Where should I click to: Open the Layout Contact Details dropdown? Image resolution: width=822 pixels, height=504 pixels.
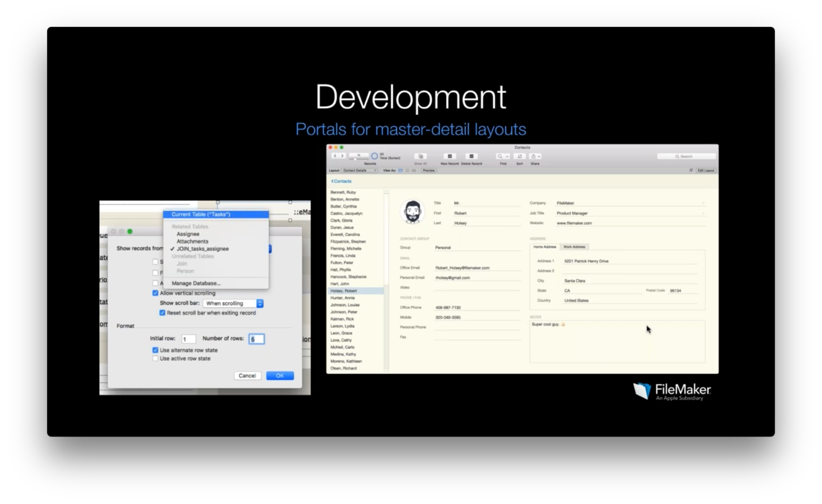click(360, 170)
